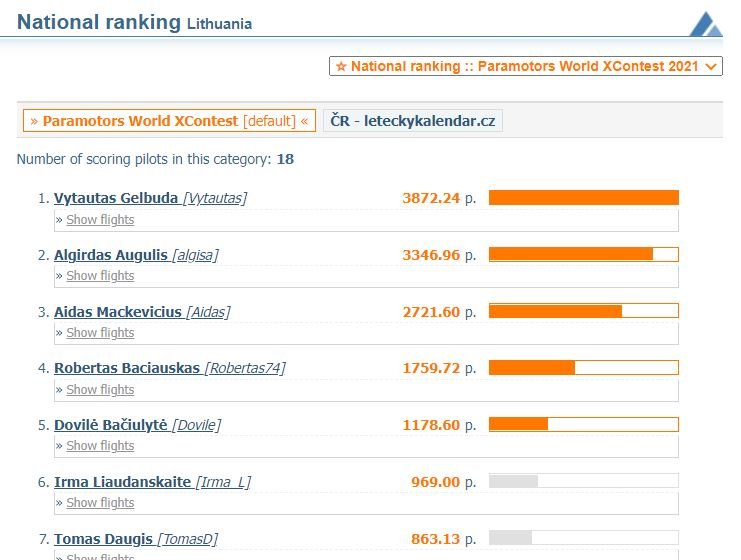The width and height of the screenshot is (741, 560).
Task: Show flights for Vytautas Gelbuda
Action: point(100,220)
